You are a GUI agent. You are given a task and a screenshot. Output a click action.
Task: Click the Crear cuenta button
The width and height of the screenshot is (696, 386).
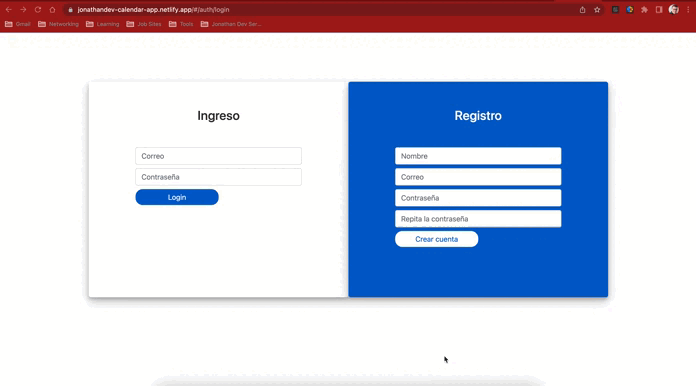[436, 239]
